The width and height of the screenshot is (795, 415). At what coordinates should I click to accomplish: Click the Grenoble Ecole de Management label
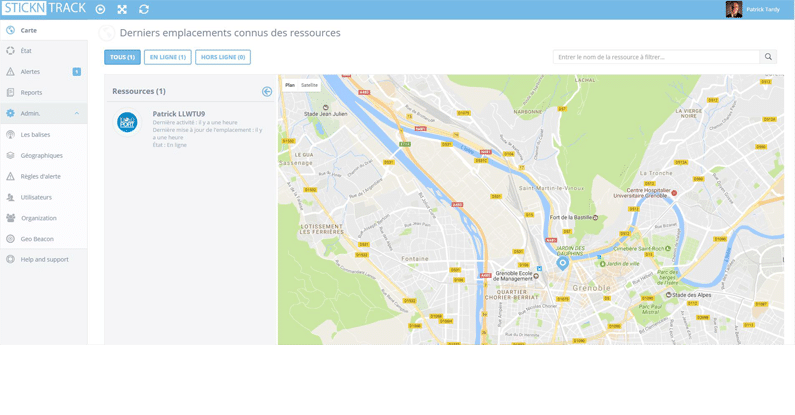click(513, 276)
